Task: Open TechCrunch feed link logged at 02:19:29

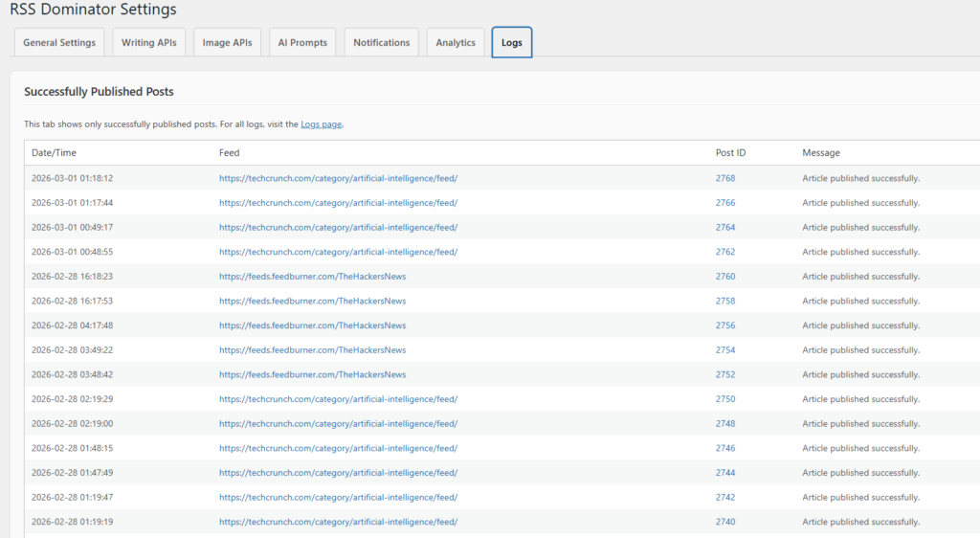Action: click(x=338, y=399)
